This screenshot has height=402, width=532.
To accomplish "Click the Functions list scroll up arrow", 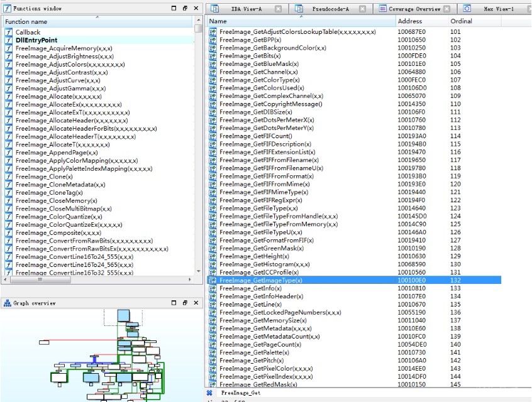I will [199, 20].
